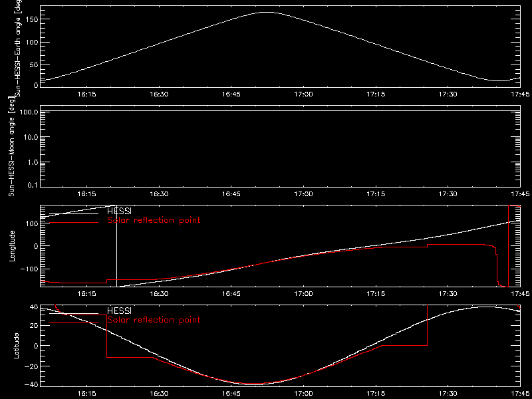Click 16:45 time label under Earth angle plot

[x=231, y=94]
